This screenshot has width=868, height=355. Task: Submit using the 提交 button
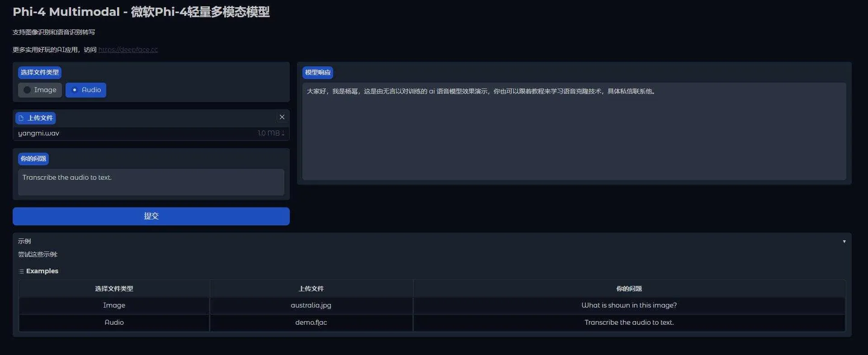click(151, 216)
